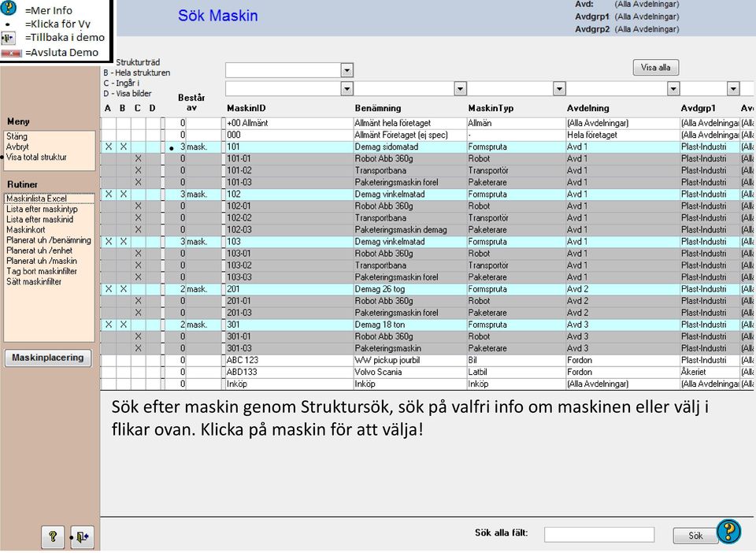Click the MaskinID column header
This screenshot has width=756, height=553.
coord(246,109)
